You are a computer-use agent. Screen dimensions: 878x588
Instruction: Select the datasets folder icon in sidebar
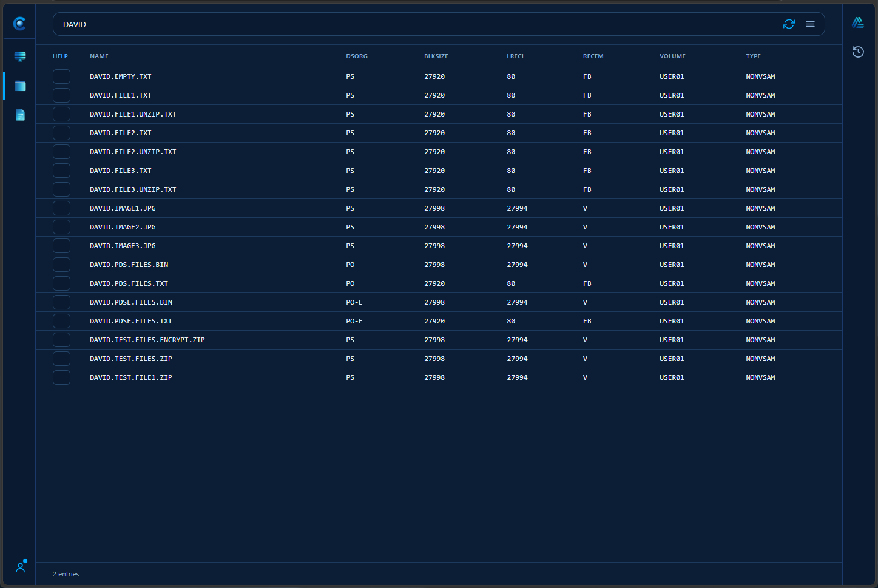tap(20, 86)
